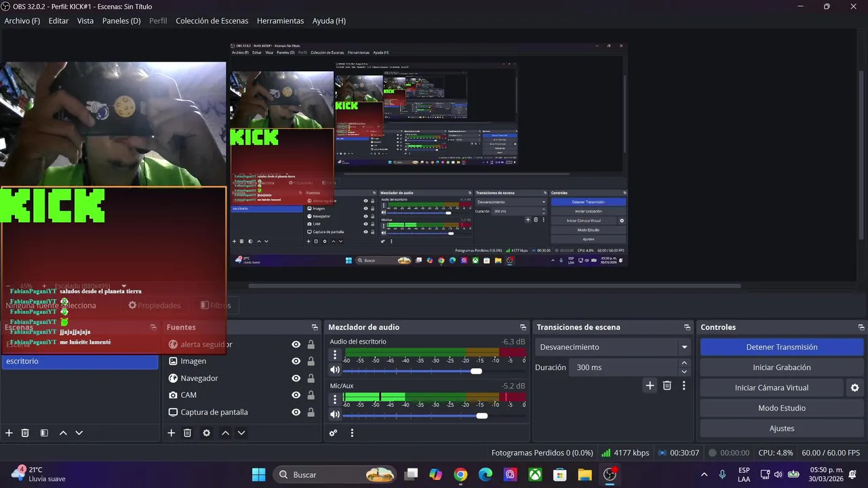The width and height of the screenshot is (868, 488).
Task: Open Ajustes from Controles
Action: pyautogui.click(x=782, y=428)
